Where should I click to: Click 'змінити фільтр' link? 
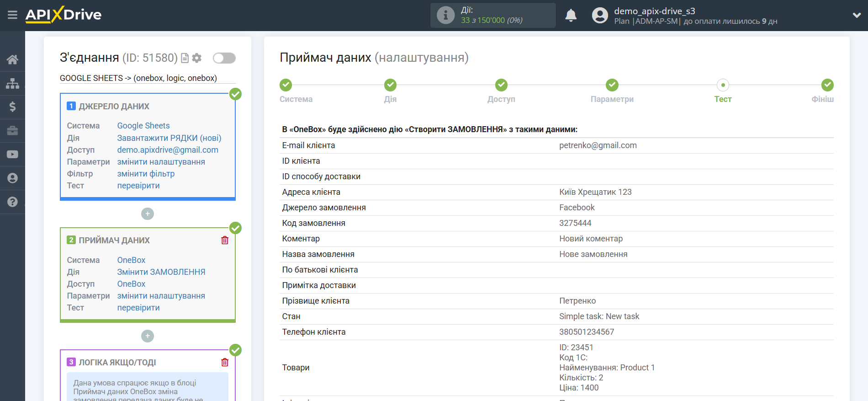click(146, 174)
